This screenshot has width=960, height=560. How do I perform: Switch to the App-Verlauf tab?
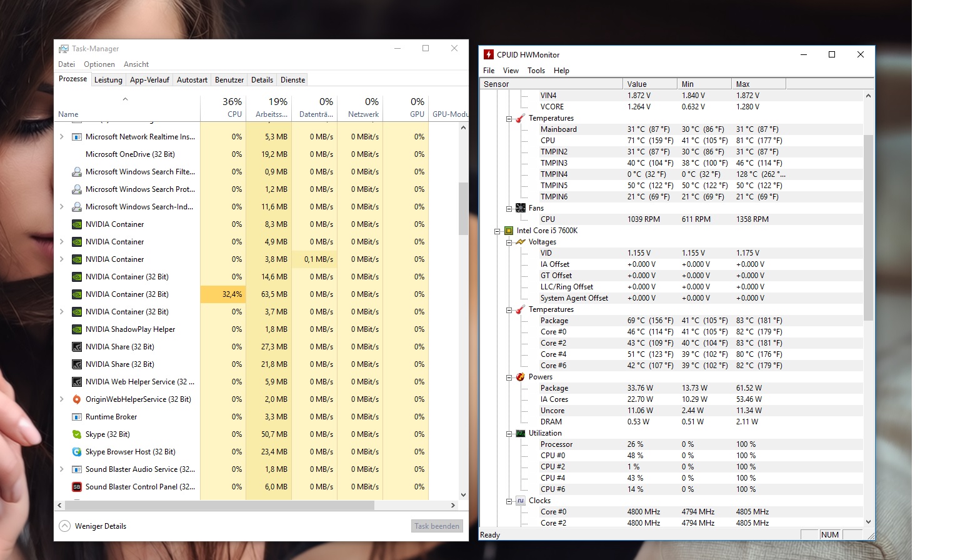point(149,80)
